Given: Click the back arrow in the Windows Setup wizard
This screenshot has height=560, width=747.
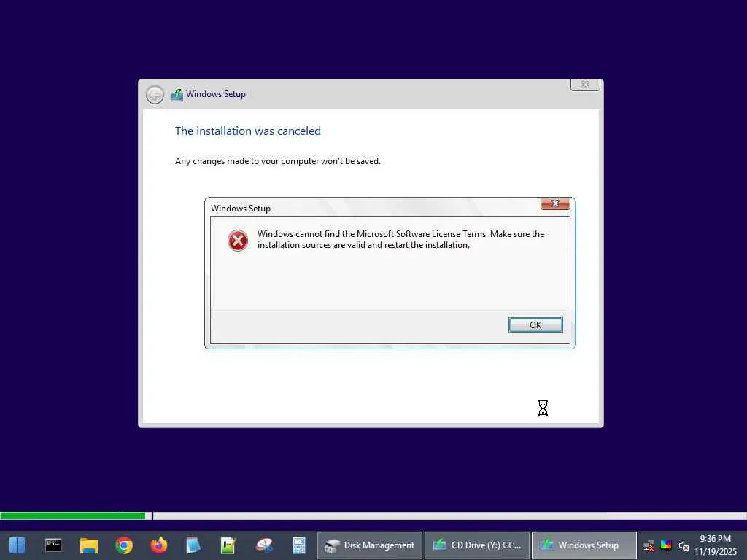Looking at the screenshot, I should 155,94.
